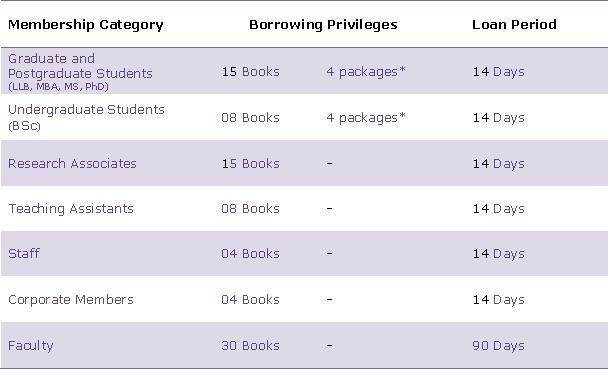The height and width of the screenshot is (376, 615).
Task: Click the Borrowing Privileges column header
Action: (323, 25)
